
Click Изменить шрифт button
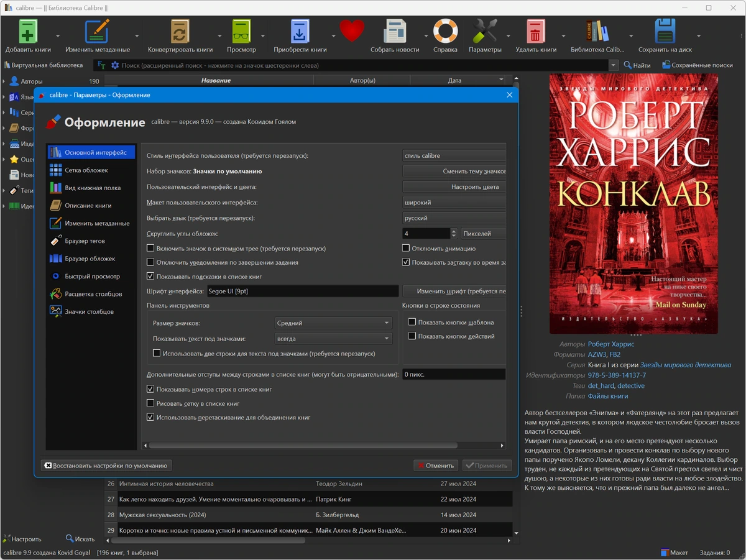click(454, 291)
